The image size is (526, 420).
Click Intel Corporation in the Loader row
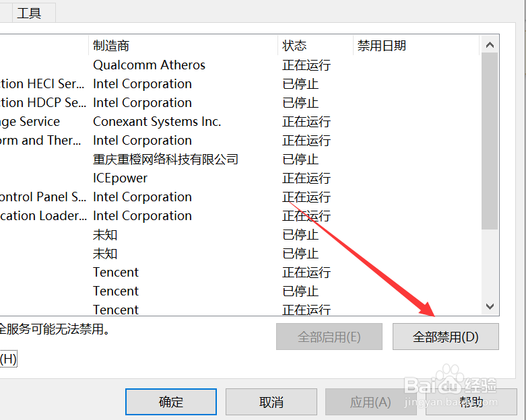point(142,215)
